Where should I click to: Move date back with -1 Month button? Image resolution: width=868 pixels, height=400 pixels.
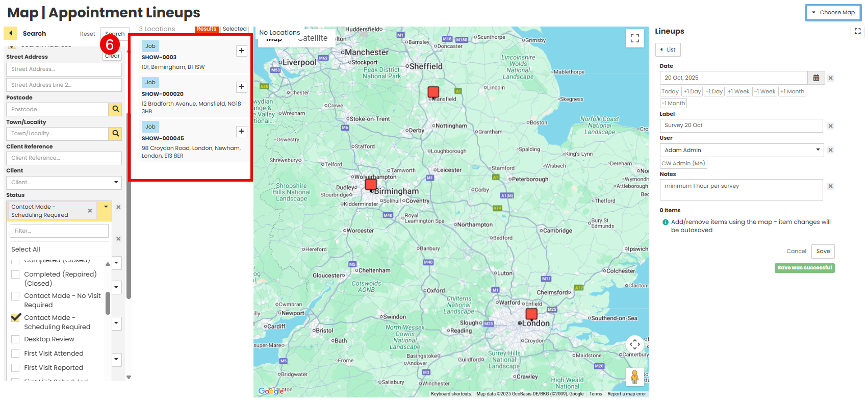tap(673, 104)
